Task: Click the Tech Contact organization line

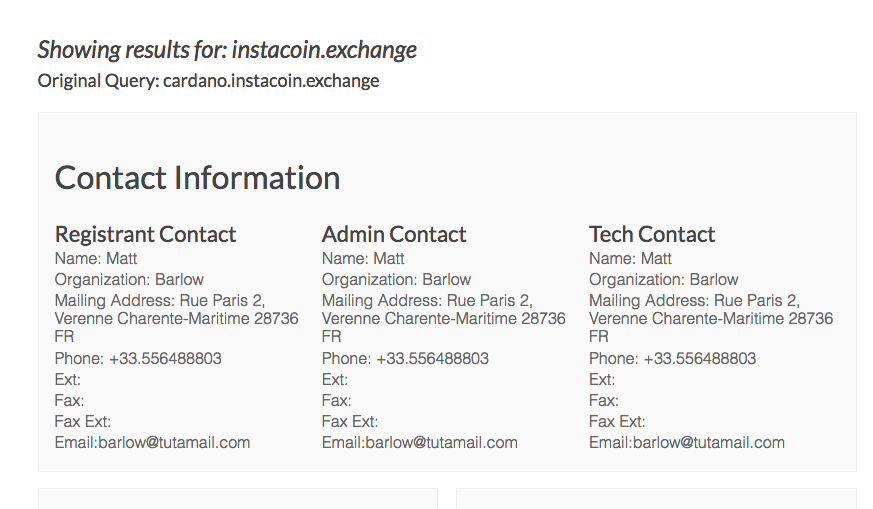Action: (x=663, y=279)
